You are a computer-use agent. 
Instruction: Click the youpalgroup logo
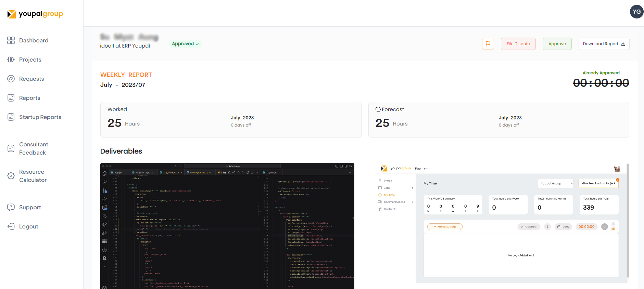point(35,14)
